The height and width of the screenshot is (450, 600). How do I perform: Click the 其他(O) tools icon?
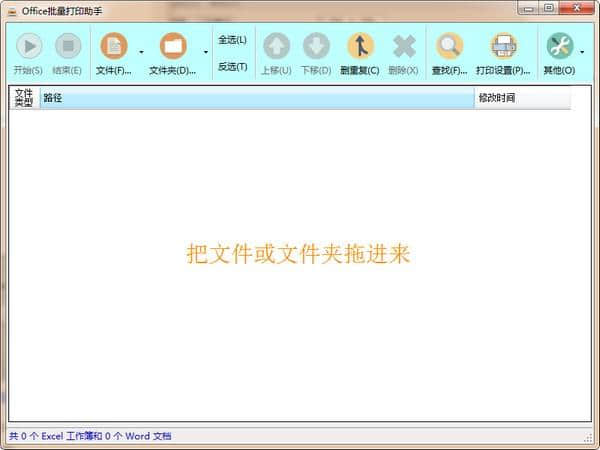[x=560, y=46]
